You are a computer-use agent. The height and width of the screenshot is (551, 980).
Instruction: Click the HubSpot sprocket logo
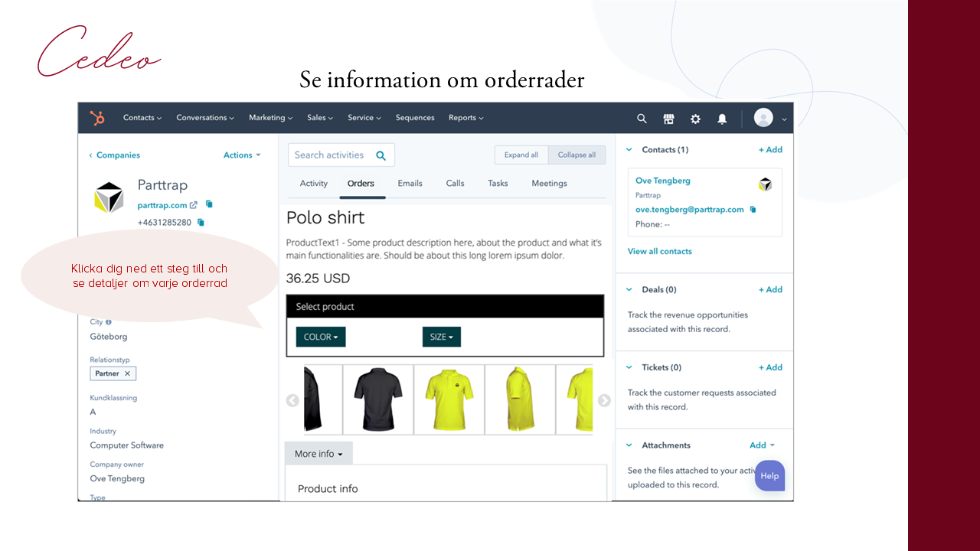[97, 118]
